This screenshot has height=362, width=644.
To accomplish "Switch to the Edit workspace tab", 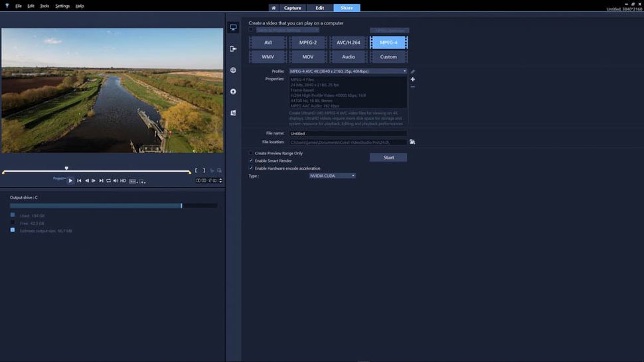I will [320, 8].
